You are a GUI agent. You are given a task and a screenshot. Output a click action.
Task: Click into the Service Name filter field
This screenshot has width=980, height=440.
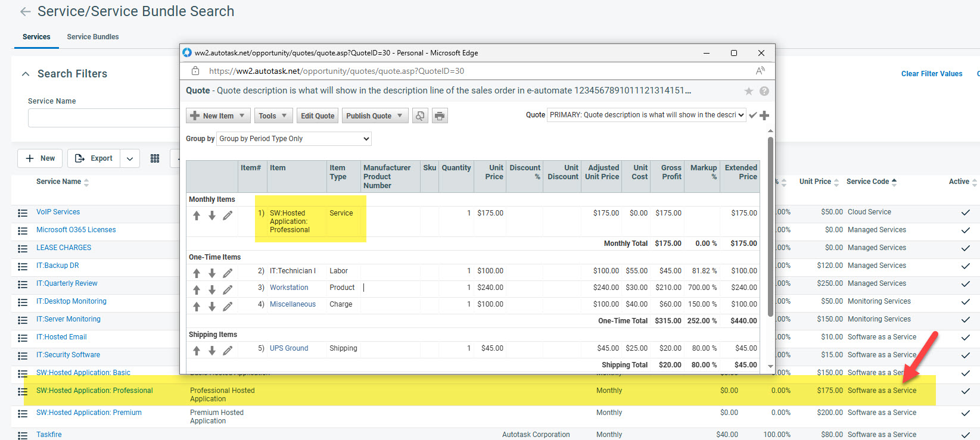(x=104, y=118)
